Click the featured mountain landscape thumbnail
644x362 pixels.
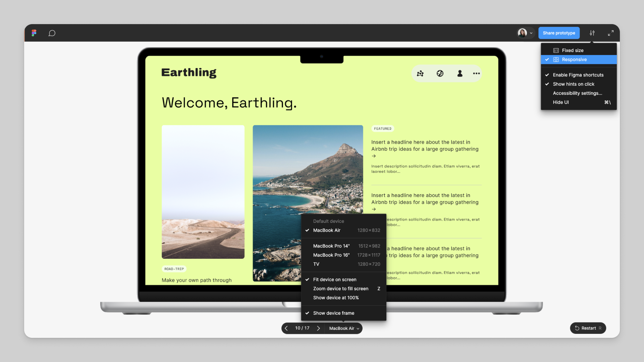point(307,203)
